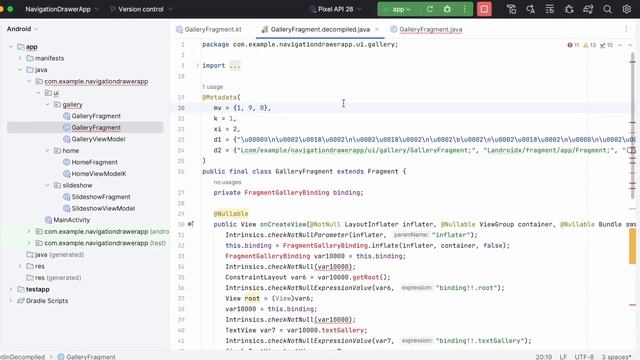This screenshot has height=360, width=640.
Task: Open editor tabs options menu
Action: point(626,29)
